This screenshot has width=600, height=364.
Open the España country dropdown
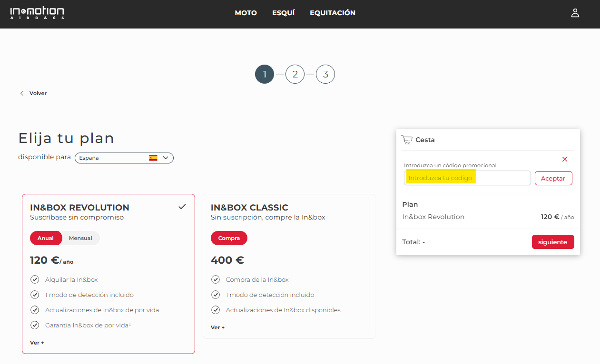(124, 158)
